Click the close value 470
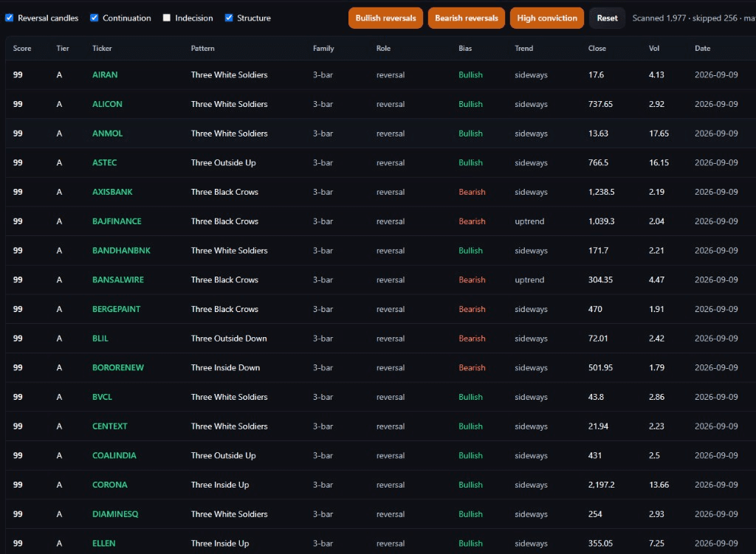The height and width of the screenshot is (554, 756). tap(595, 309)
